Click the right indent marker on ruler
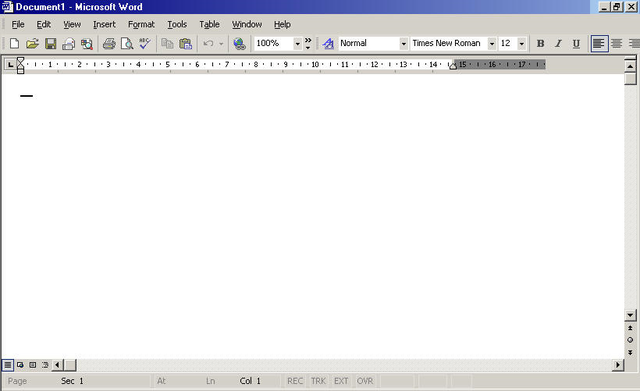The width and height of the screenshot is (640, 391). pyautogui.click(x=453, y=66)
